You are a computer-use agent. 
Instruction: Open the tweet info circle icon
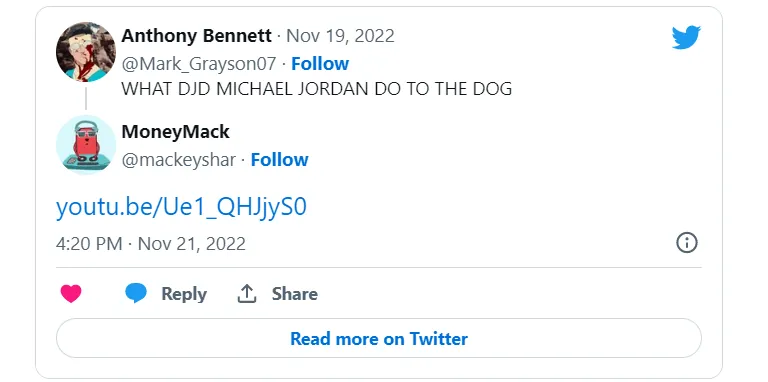687,243
